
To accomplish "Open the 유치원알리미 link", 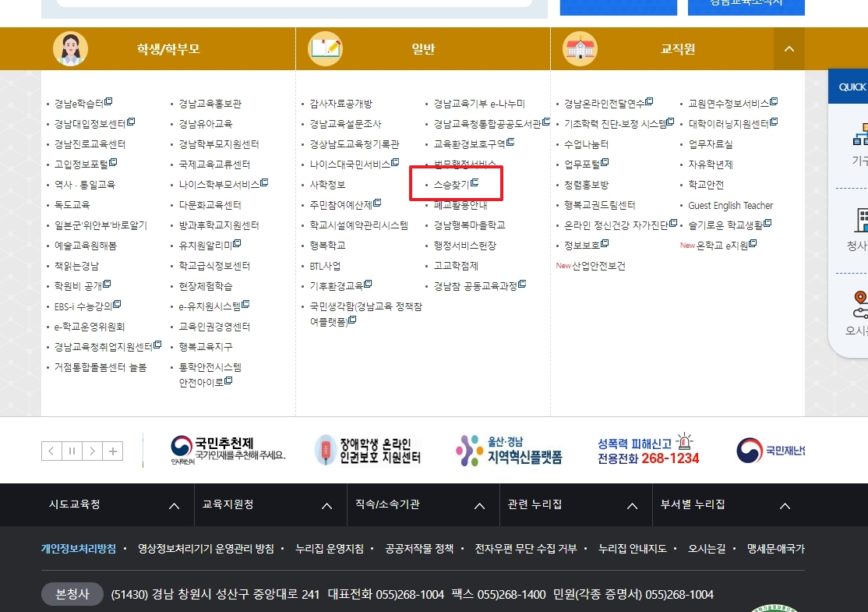I will coord(210,246).
